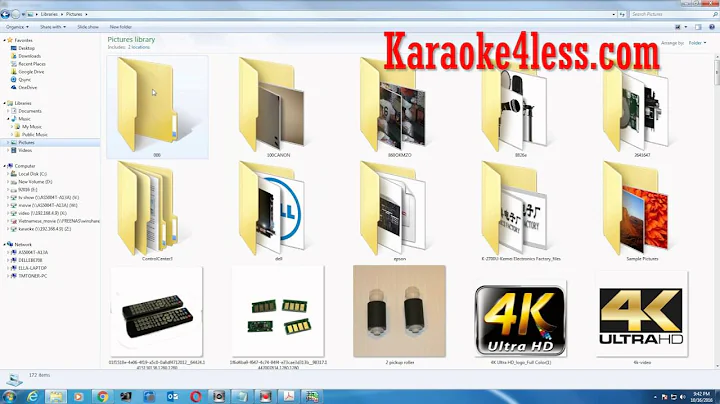Select Google Drive in Favorites
720x404 pixels.
coord(31,72)
